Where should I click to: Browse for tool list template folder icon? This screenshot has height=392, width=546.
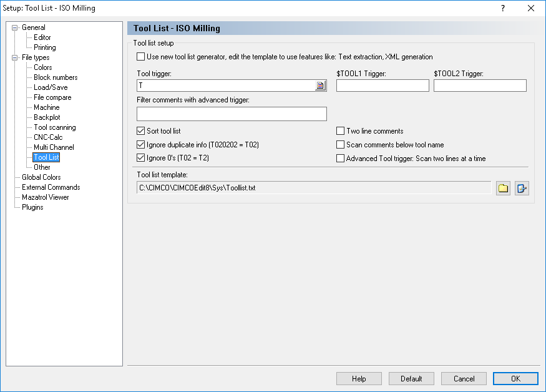click(503, 188)
